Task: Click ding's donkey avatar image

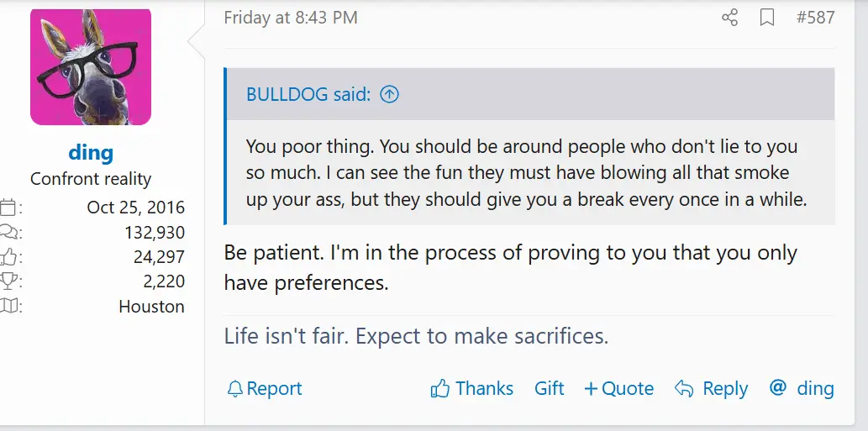Action: point(91,66)
